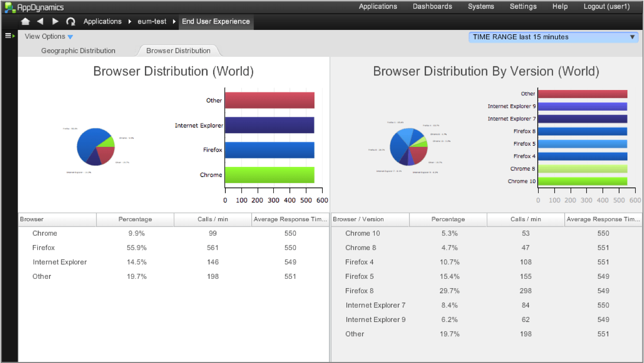Select the Browser Distribution tab
The image size is (644, 363).
point(178,51)
